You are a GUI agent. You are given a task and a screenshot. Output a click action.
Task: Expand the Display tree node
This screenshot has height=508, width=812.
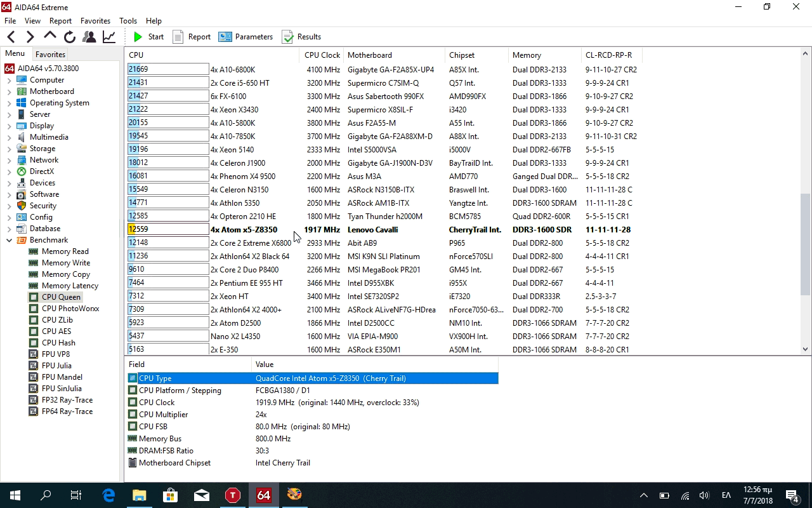click(9, 126)
